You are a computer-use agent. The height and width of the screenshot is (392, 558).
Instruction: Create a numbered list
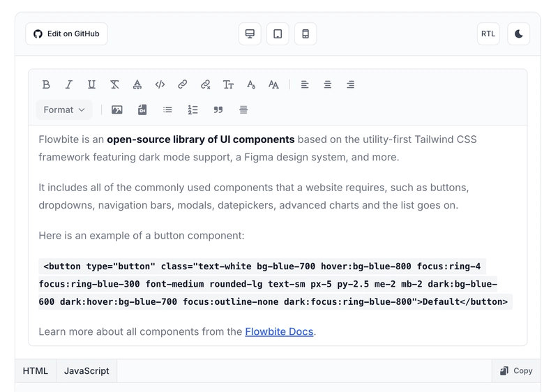(193, 110)
